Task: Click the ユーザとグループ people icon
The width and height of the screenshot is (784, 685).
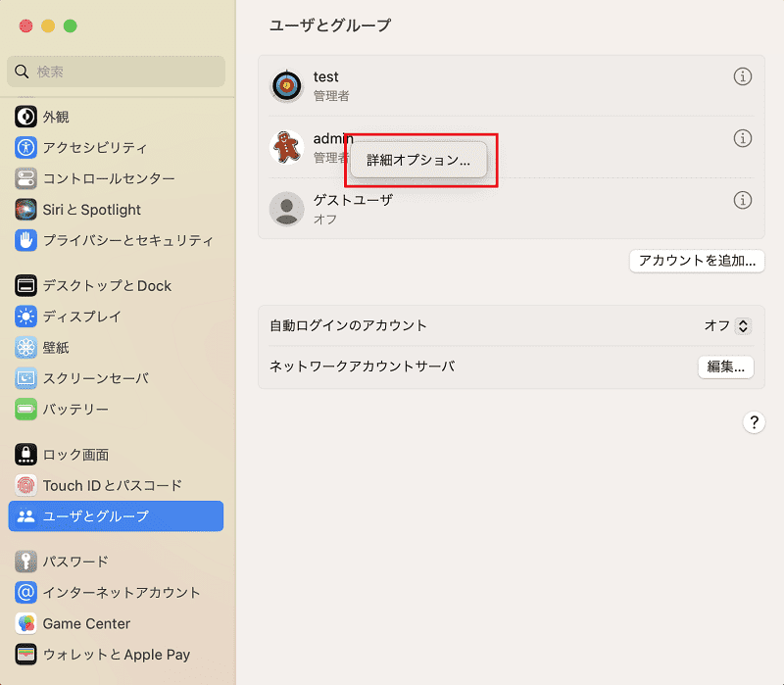Action: pos(25,516)
